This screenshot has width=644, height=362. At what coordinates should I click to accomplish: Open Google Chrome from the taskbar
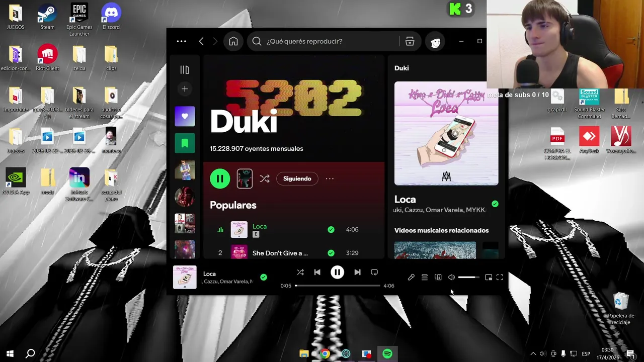(325, 354)
